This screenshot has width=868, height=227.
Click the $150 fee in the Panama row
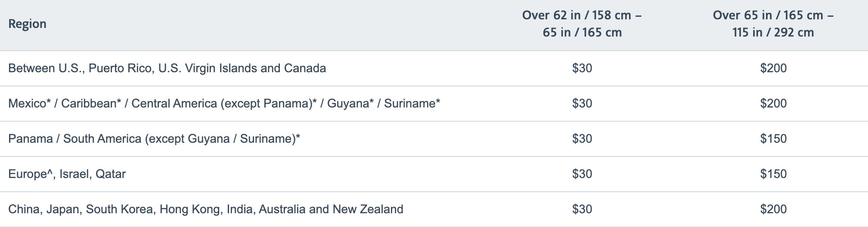[x=773, y=139]
